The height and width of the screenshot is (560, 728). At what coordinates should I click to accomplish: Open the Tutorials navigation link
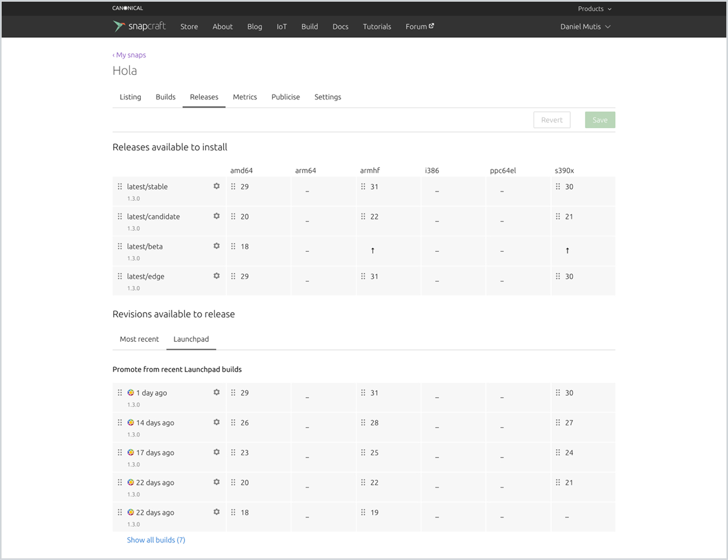[x=377, y=26]
